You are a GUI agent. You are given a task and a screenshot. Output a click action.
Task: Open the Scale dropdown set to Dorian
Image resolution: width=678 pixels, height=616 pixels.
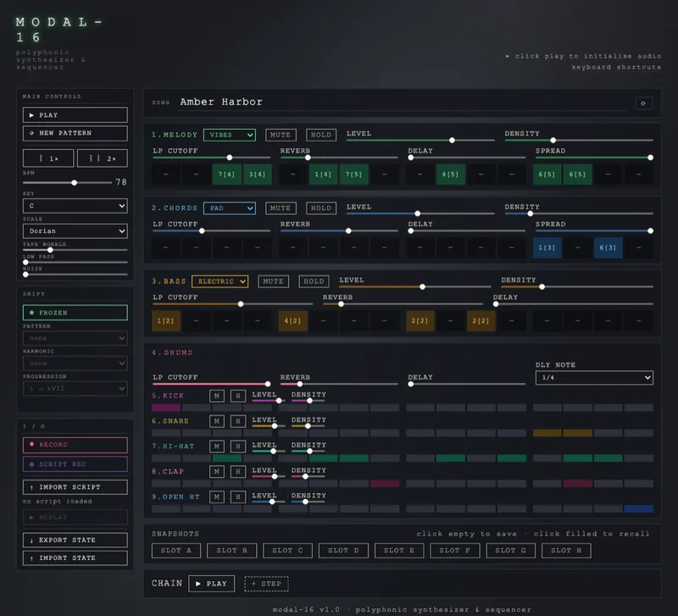click(x=75, y=230)
